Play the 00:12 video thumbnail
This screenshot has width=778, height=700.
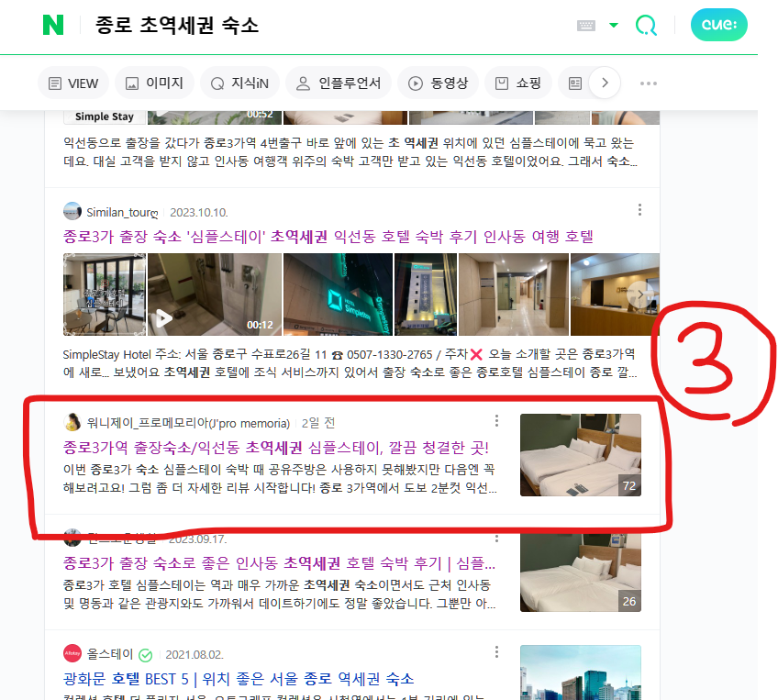[x=215, y=294]
